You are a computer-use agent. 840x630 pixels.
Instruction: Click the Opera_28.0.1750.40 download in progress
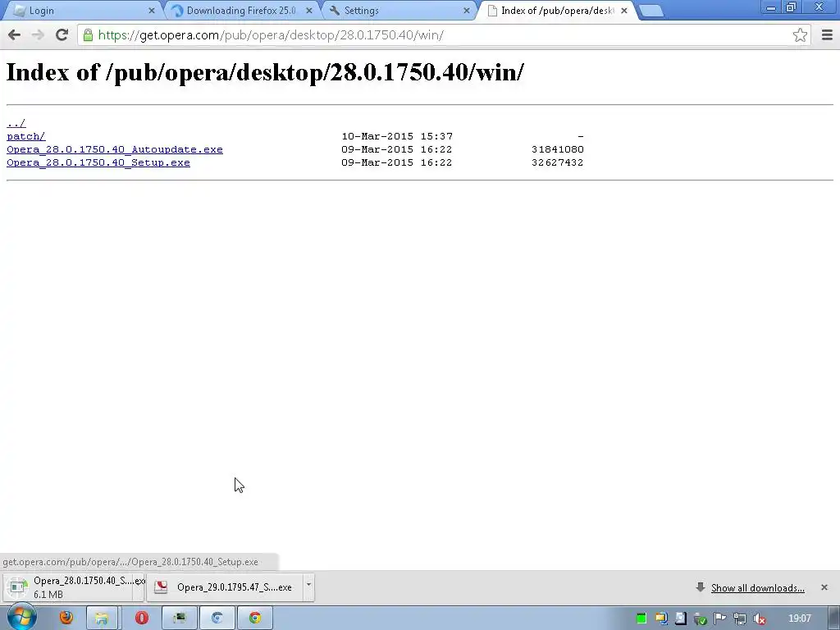pos(75,587)
